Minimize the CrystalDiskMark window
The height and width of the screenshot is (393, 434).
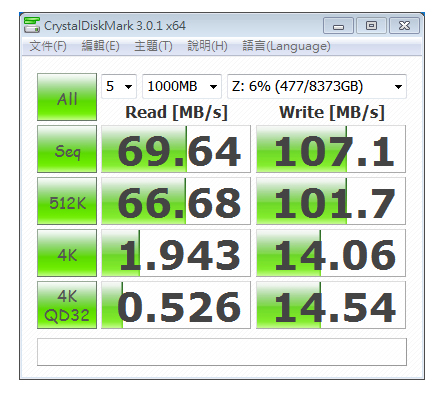(338, 26)
